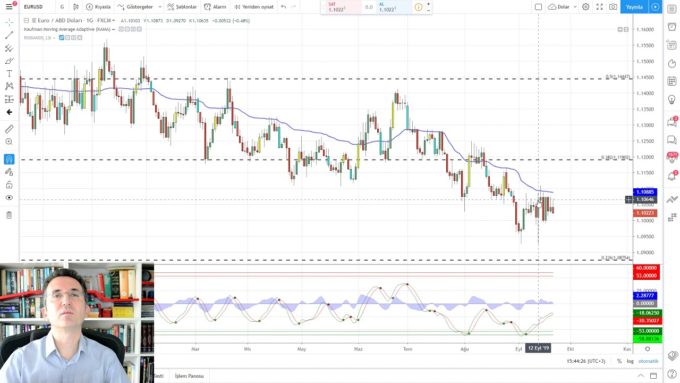Open chart settings gear icon

[586, 7]
